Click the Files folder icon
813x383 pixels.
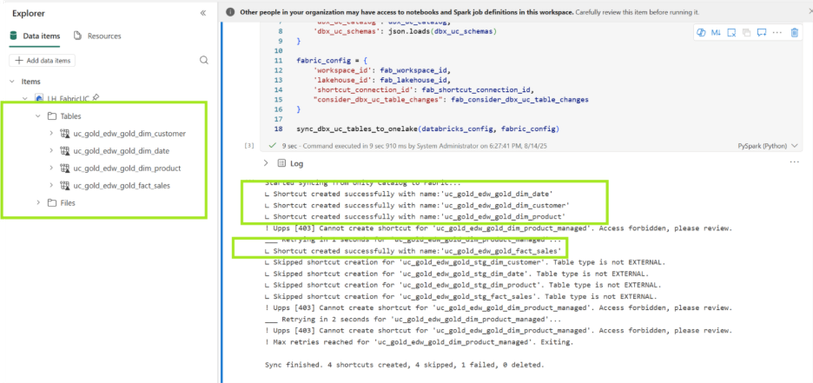(x=52, y=203)
